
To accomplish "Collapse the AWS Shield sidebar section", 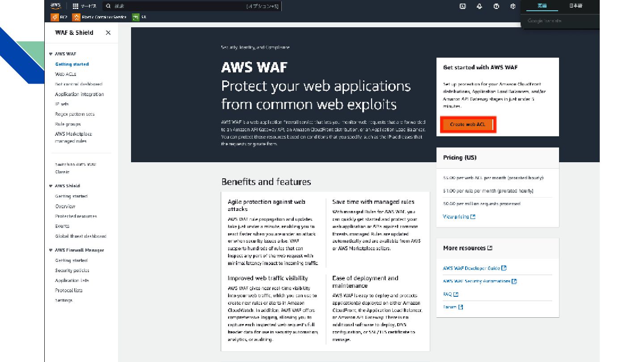I will pos(51,186).
